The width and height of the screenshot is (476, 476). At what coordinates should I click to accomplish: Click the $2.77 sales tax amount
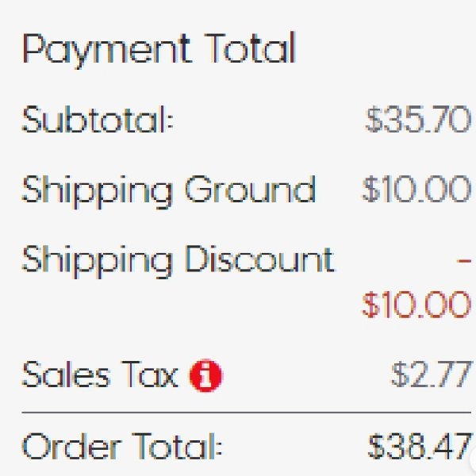click(x=431, y=374)
